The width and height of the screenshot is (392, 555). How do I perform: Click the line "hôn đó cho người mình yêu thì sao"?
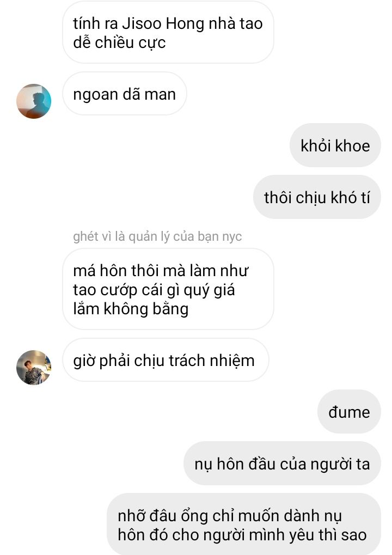coord(242,534)
